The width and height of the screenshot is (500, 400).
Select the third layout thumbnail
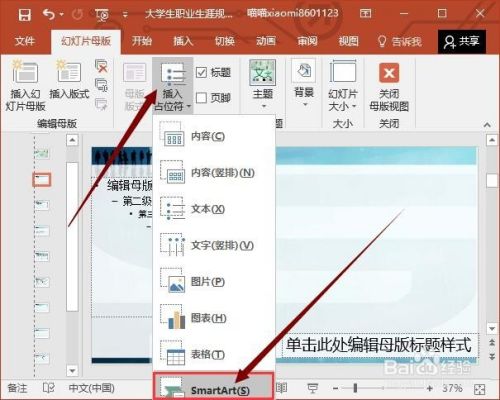pyautogui.click(x=42, y=205)
